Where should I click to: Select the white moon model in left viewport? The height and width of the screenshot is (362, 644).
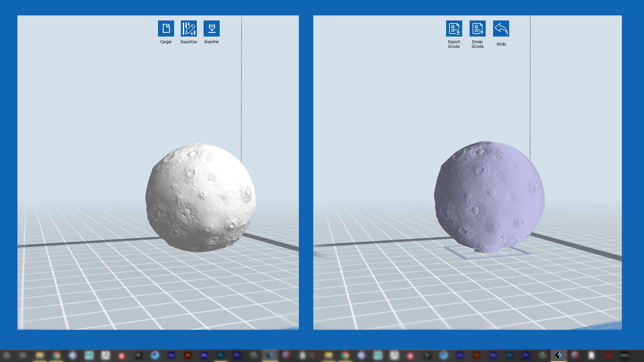(x=201, y=197)
